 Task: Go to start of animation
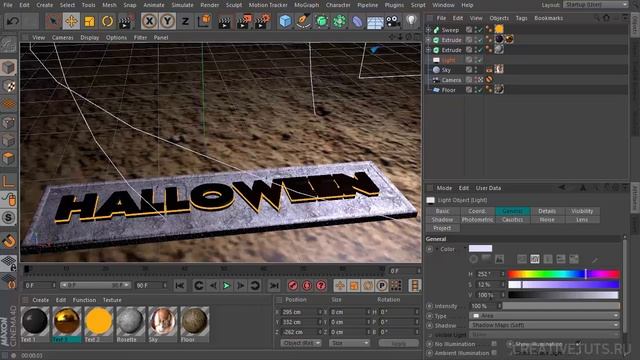click(180, 286)
